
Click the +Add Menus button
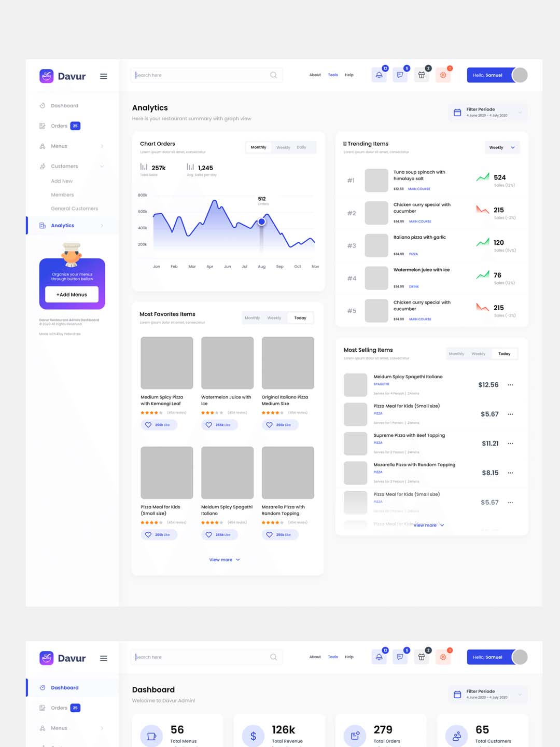click(72, 295)
